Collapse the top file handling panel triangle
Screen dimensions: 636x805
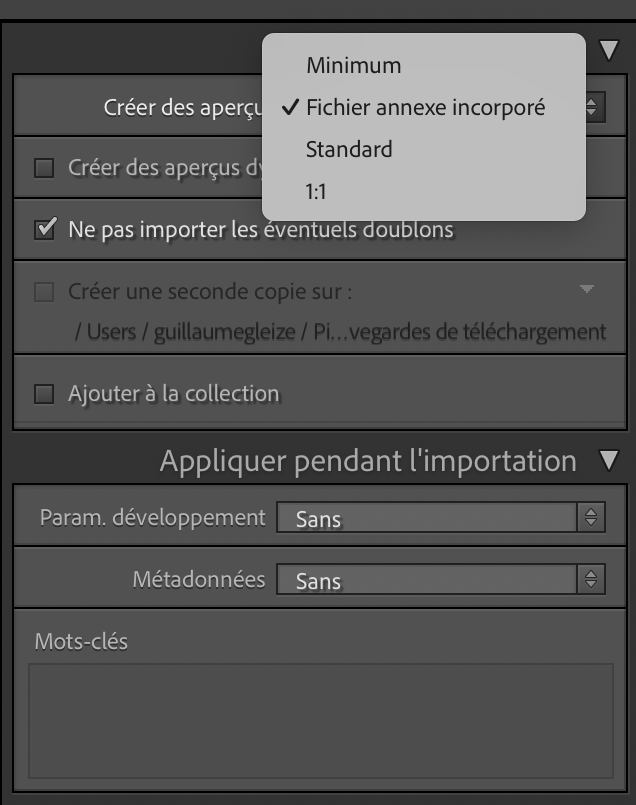pos(609,50)
